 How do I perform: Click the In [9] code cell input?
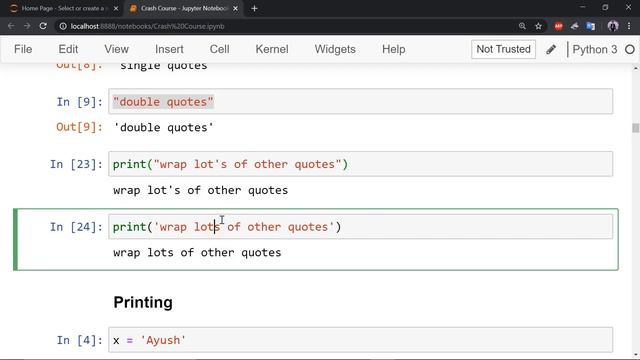[x=360, y=101]
